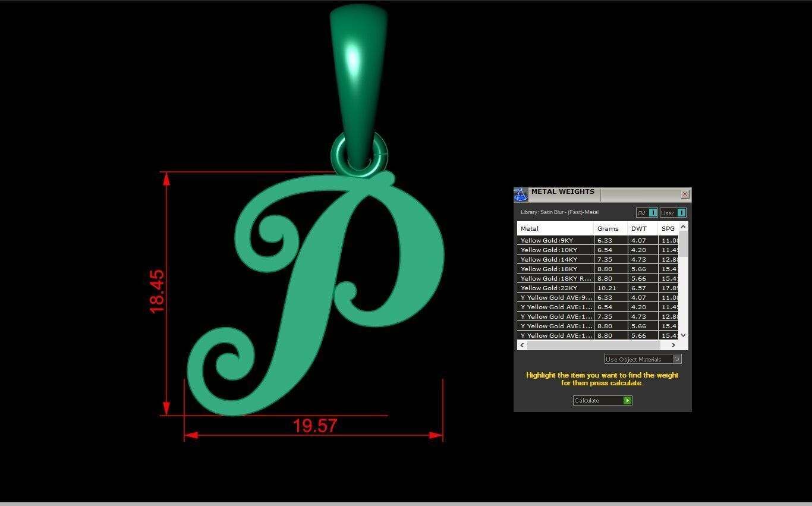812x506 pixels.
Task: Click the Calculate button
Action: click(602, 401)
